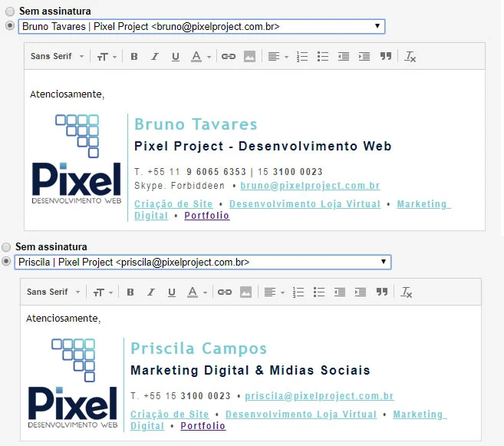
Task: Open Sans Serif font menu in Priscila signature toolbar
Action: pos(53,292)
